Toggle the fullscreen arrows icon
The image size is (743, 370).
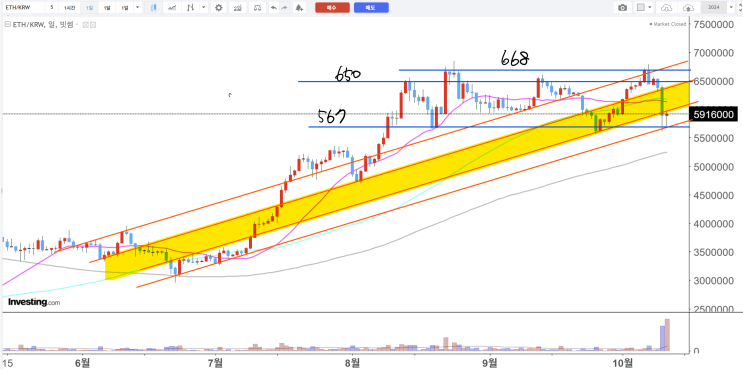pyautogui.click(x=740, y=8)
